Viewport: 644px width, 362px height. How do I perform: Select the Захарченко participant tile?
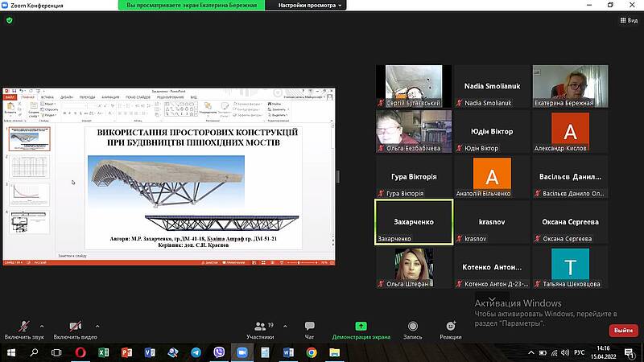[414, 221]
